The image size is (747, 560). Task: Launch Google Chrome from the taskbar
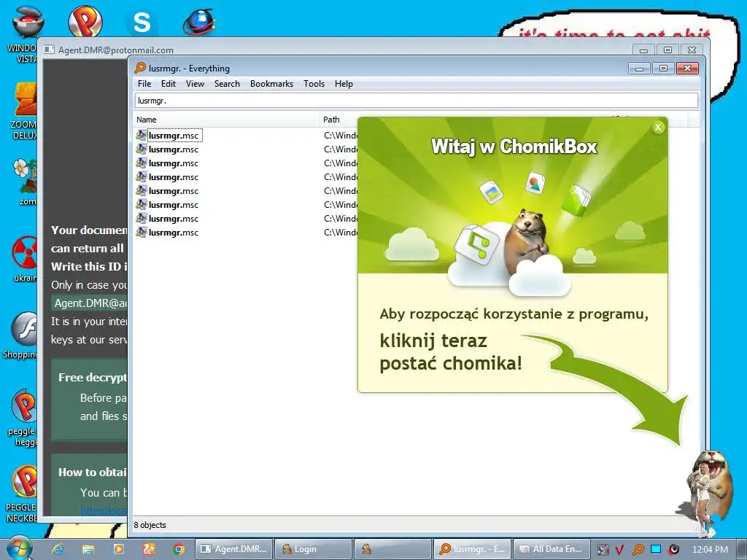(179, 549)
